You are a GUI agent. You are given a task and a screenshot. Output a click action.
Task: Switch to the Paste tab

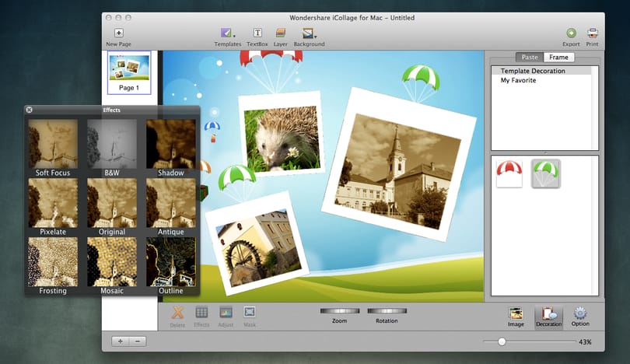[x=530, y=57]
